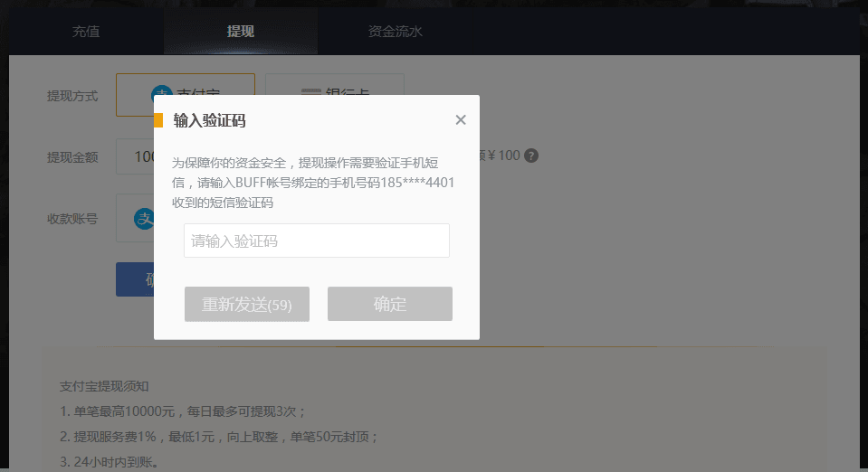Click the 输入验证码 dialog title

[x=209, y=120]
